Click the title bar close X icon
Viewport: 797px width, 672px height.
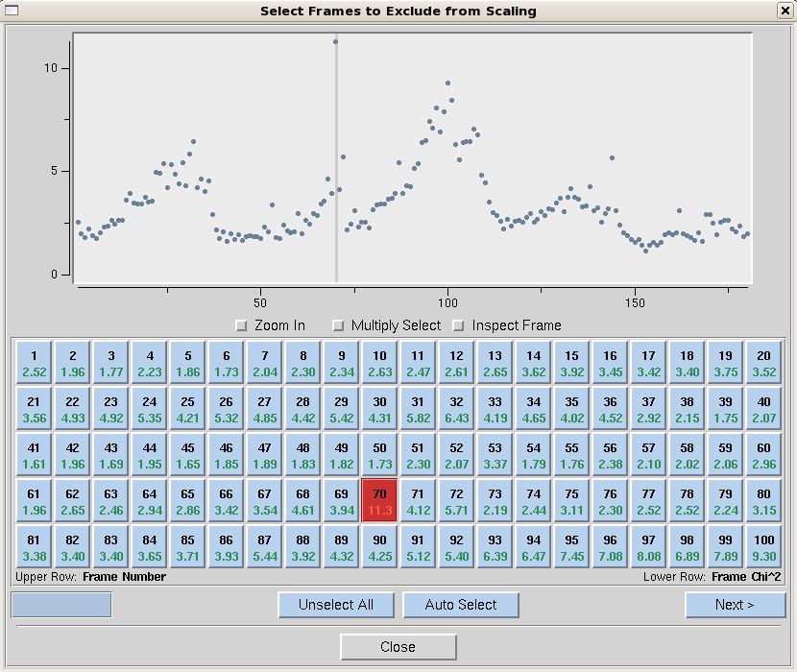click(785, 11)
